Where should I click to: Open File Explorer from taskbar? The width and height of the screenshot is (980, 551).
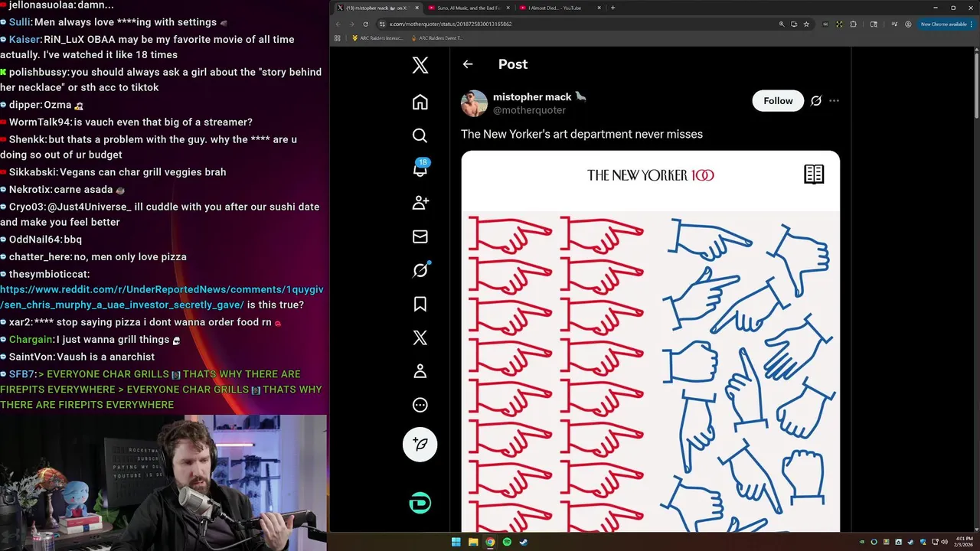473,542
